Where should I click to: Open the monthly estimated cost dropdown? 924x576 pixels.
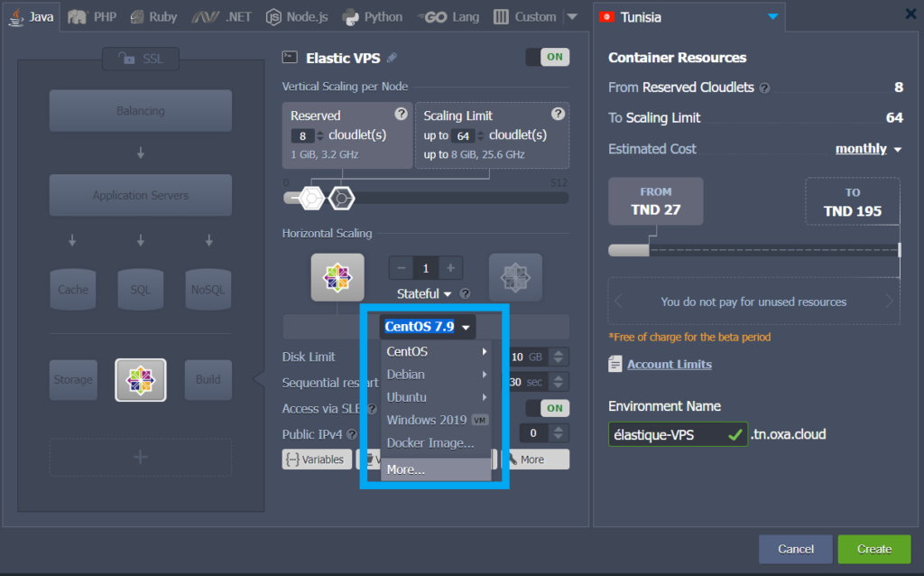[868, 149]
